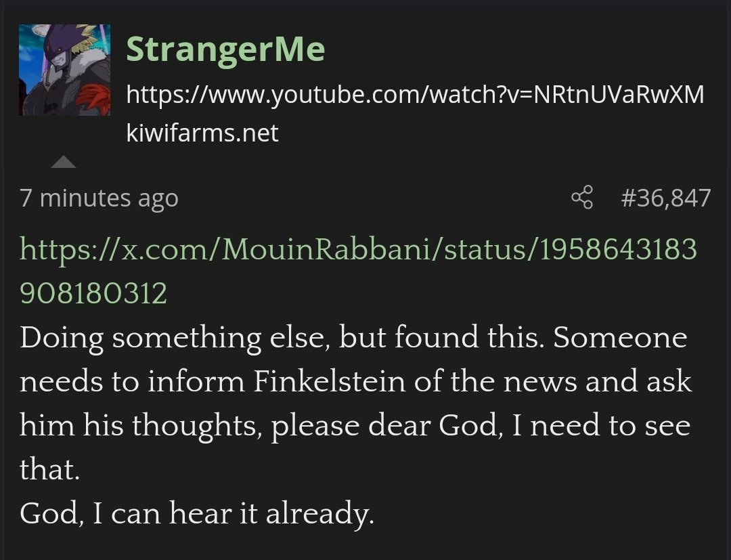Click the kiwifarms.net text under the username
Image resolution: width=731 pixels, height=560 pixels.
202,133
